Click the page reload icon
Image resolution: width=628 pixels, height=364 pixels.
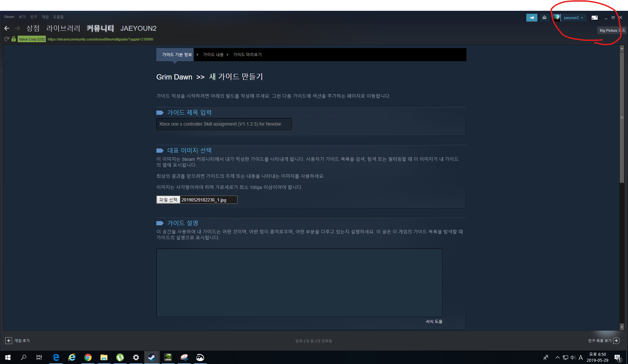(7, 39)
